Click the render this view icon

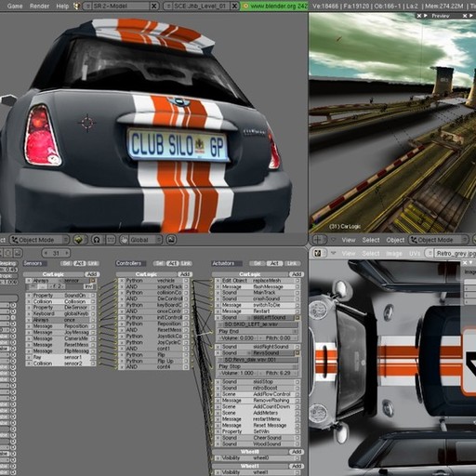[171, 240]
